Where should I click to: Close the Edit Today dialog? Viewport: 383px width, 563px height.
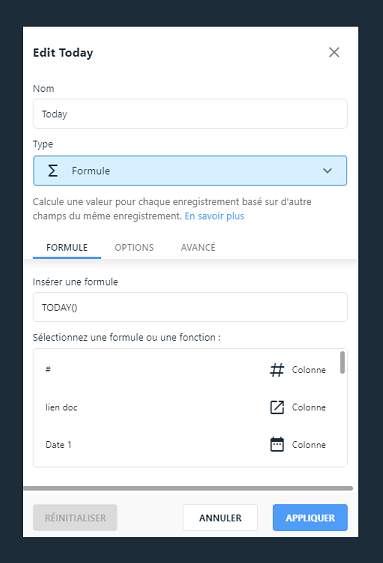pyautogui.click(x=334, y=52)
